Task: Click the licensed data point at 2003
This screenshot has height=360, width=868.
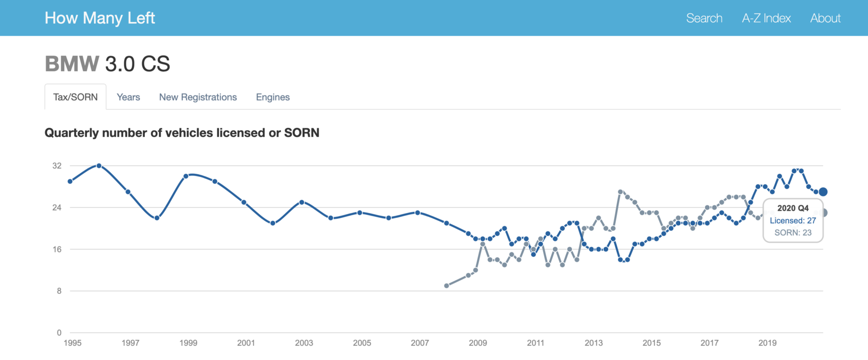Action: click(x=302, y=202)
